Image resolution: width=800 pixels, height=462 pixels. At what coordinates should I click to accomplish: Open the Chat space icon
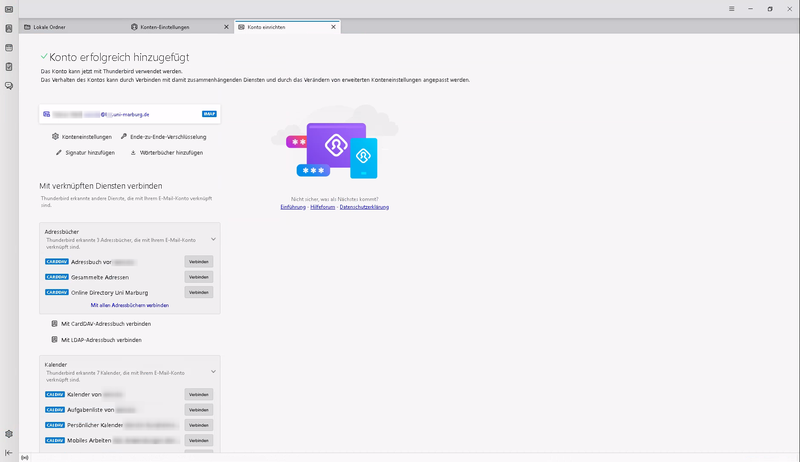pyautogui.click(x=9, y=86)
